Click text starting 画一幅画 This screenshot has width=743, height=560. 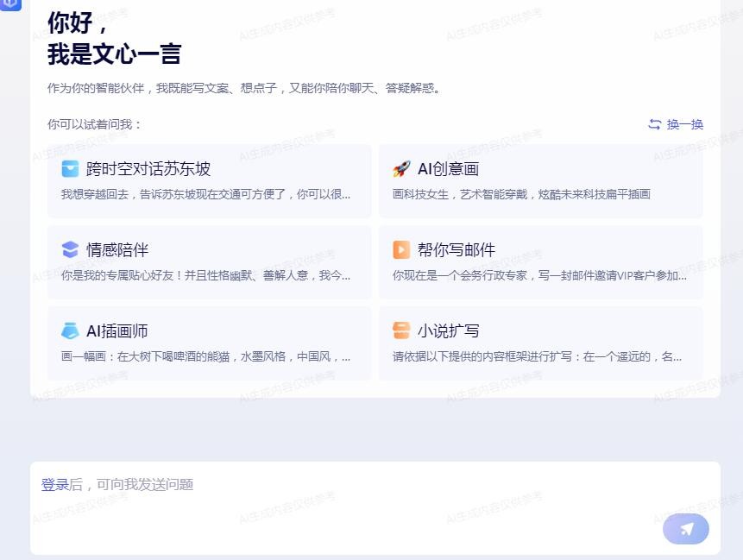click(x=205, y=356)
